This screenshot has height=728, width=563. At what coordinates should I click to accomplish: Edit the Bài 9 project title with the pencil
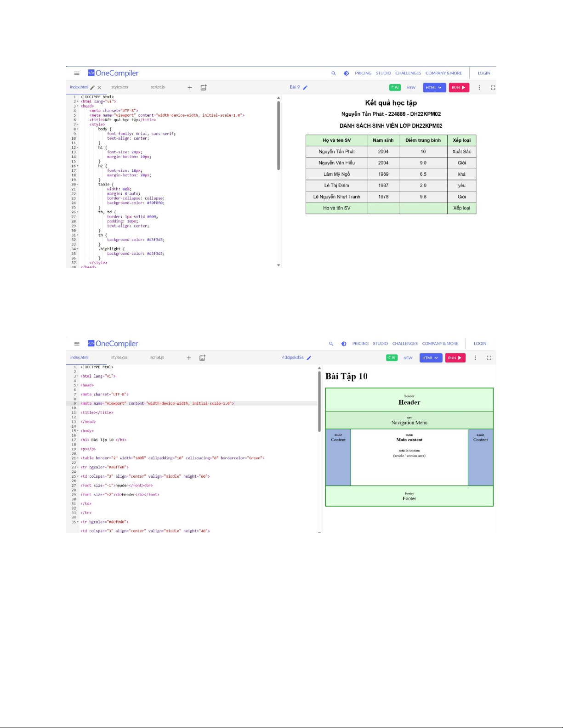click(x=305, y=87)
